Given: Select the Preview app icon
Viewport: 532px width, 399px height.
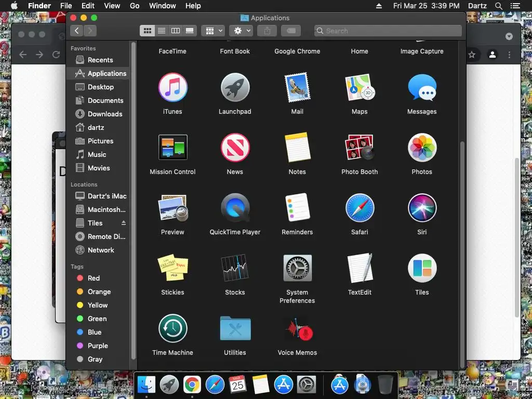Looking at the screenshot, I should [x=172, y=208].
